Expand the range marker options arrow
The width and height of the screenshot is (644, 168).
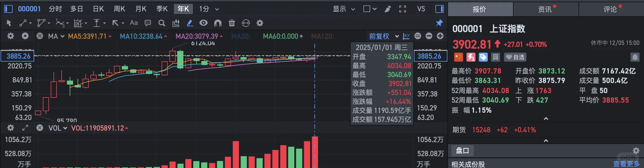click(x=104, y=23)
